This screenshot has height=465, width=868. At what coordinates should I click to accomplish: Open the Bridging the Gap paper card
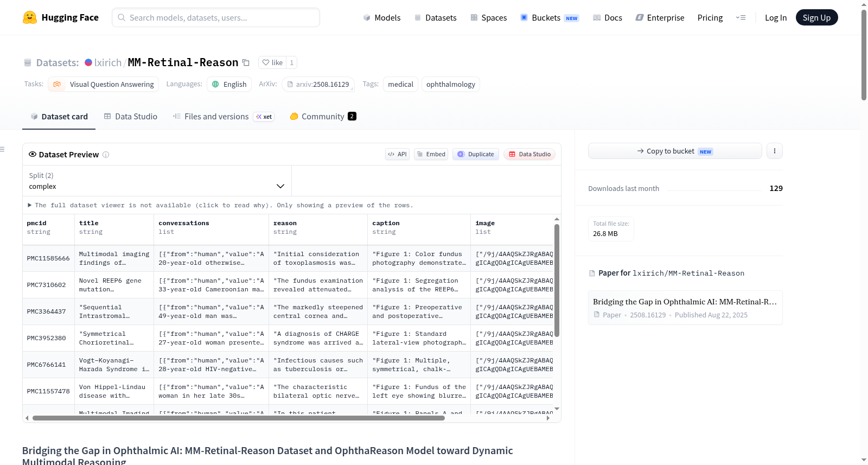coord(685,308)
